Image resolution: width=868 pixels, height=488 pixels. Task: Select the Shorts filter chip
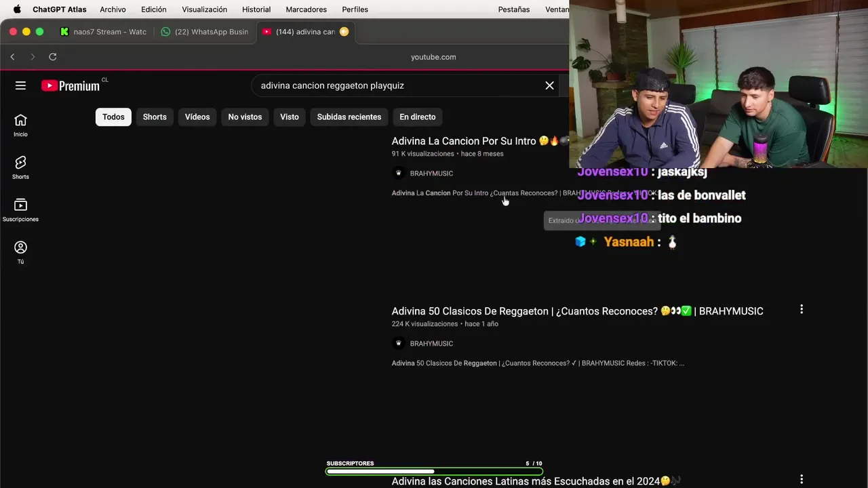pyautogui.click(x=155, y=117)
